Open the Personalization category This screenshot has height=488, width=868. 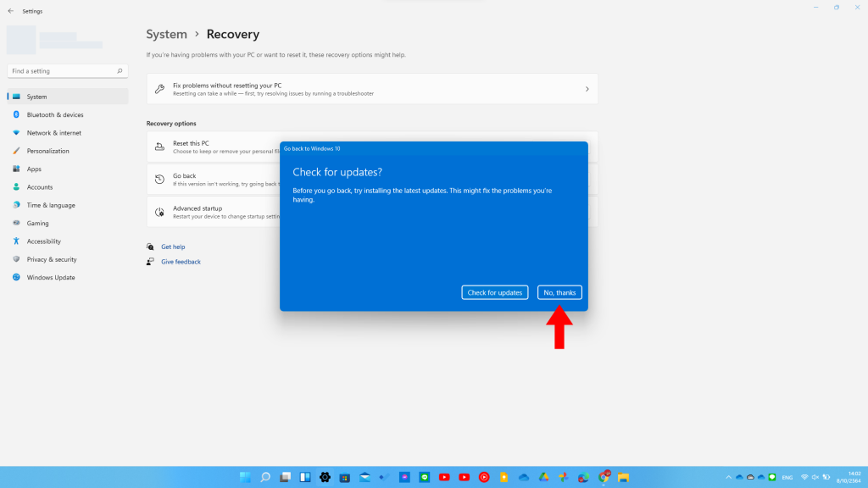click(x=68, y=151)
